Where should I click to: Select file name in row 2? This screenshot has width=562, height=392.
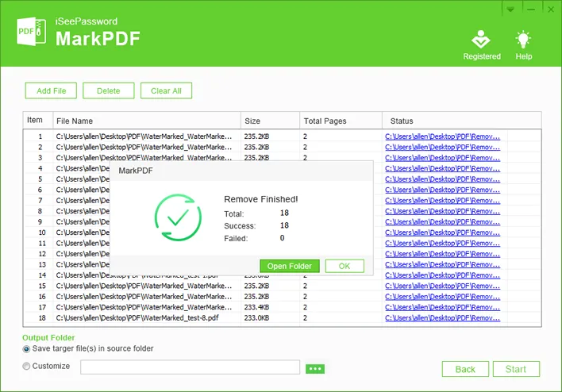coord(144,148)
